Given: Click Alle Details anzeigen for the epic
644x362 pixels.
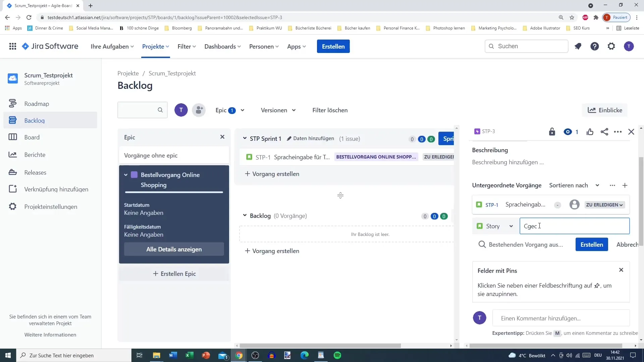Looking at the screenshot, I should coord(174,249).
